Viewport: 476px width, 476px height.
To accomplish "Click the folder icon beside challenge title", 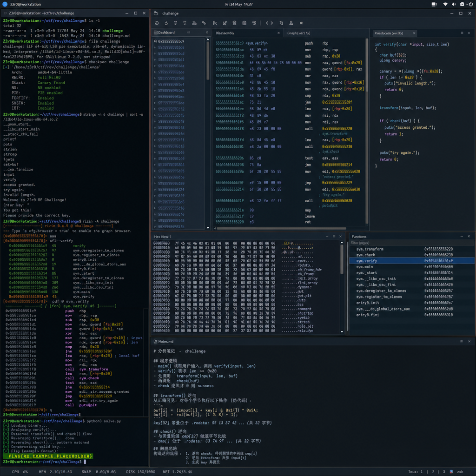I will click(x=156, y=13).
